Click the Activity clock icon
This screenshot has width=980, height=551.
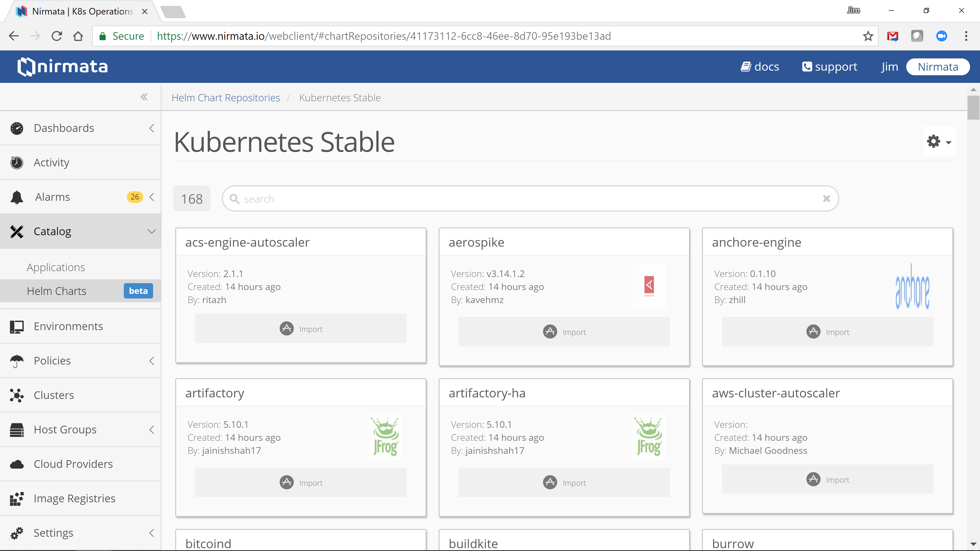(x=17, y=162)
